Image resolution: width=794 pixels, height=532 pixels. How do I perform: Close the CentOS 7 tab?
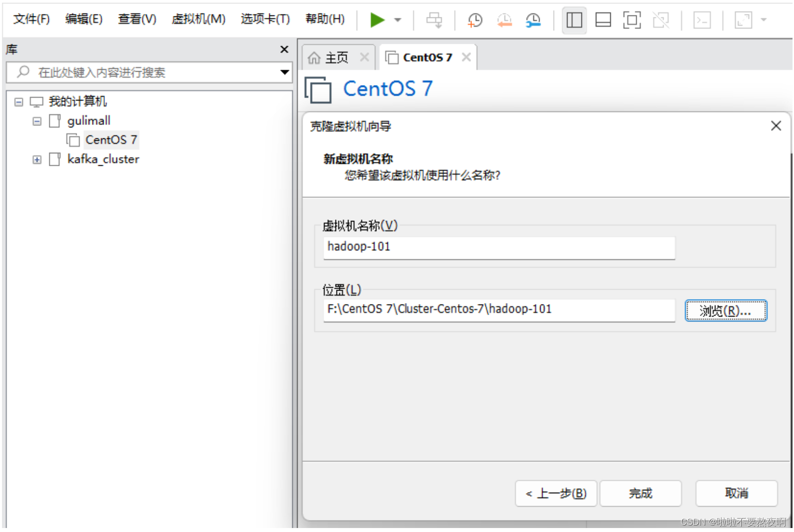(x=466, y=57)
